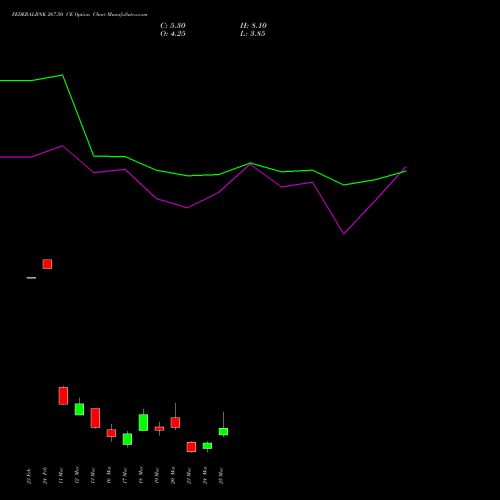Click the 13 Mar date label
Screen dimensions: 500x500
point(93,476)
